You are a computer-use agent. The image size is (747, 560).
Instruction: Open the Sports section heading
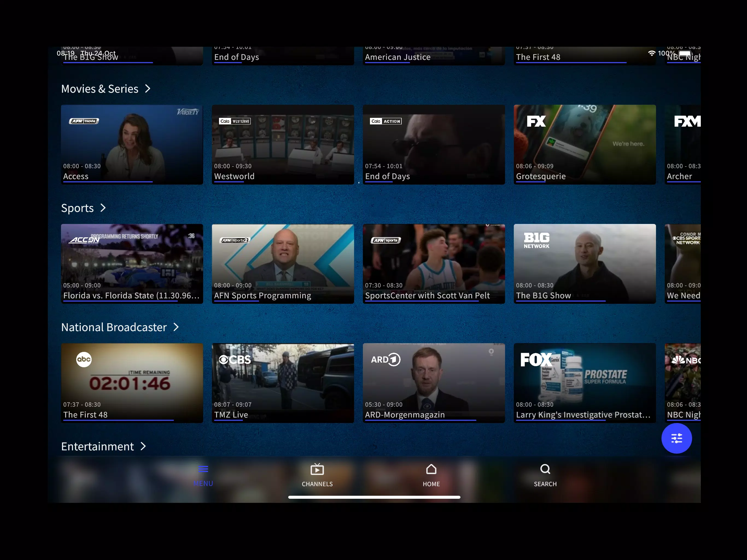pos(77,208)
